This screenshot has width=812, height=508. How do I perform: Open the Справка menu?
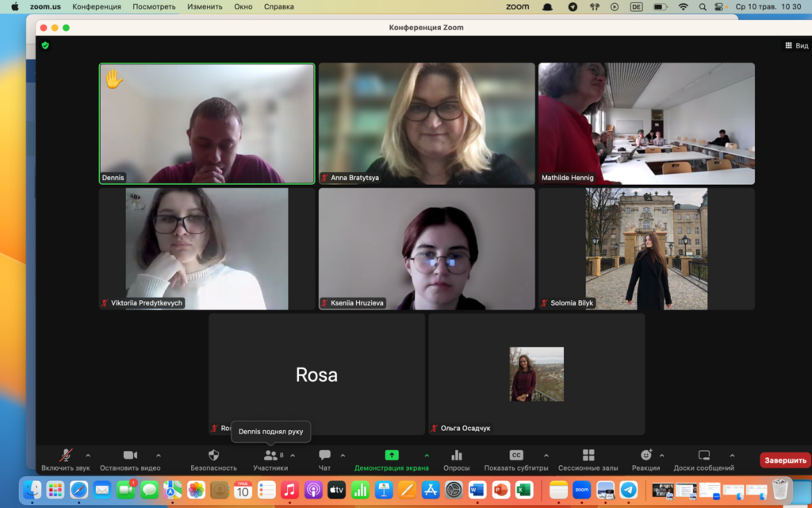[x=278, y=6]
